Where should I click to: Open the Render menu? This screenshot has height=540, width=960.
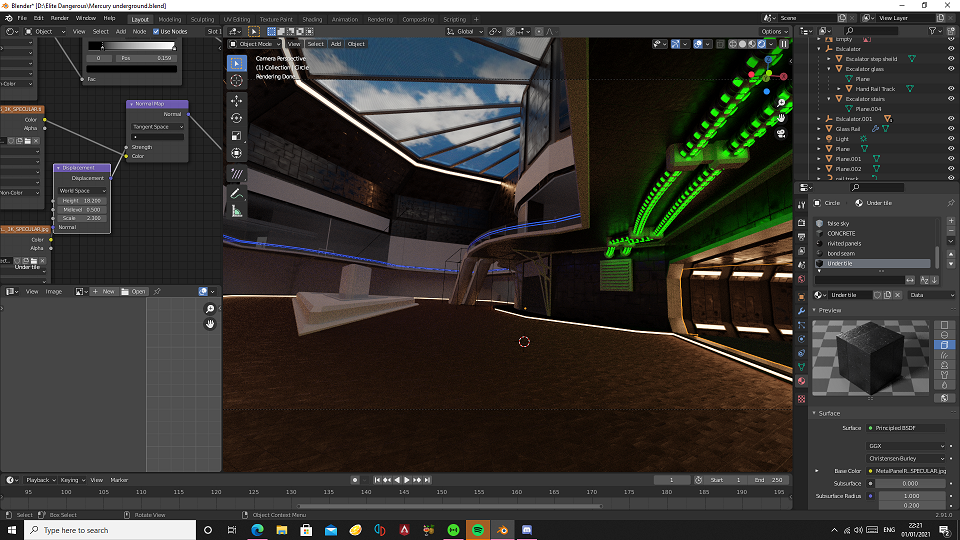tap(59, 18)
